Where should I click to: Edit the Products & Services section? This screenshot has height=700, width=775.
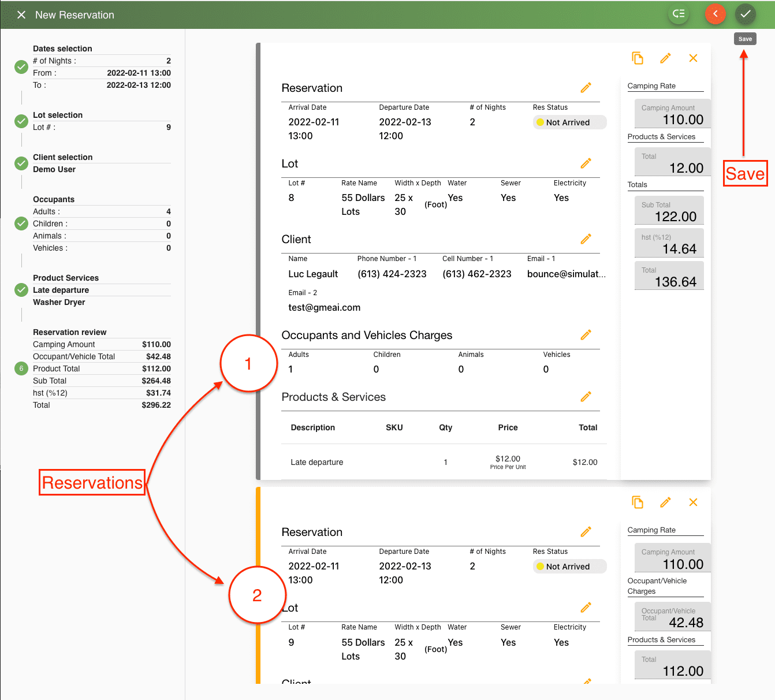coord(586,397)
